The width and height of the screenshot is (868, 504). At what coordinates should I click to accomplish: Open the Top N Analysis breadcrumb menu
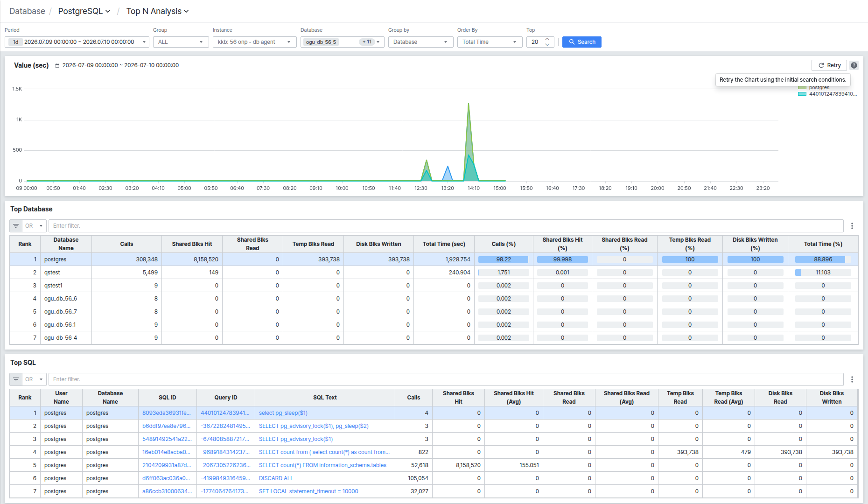click(157, 11)
